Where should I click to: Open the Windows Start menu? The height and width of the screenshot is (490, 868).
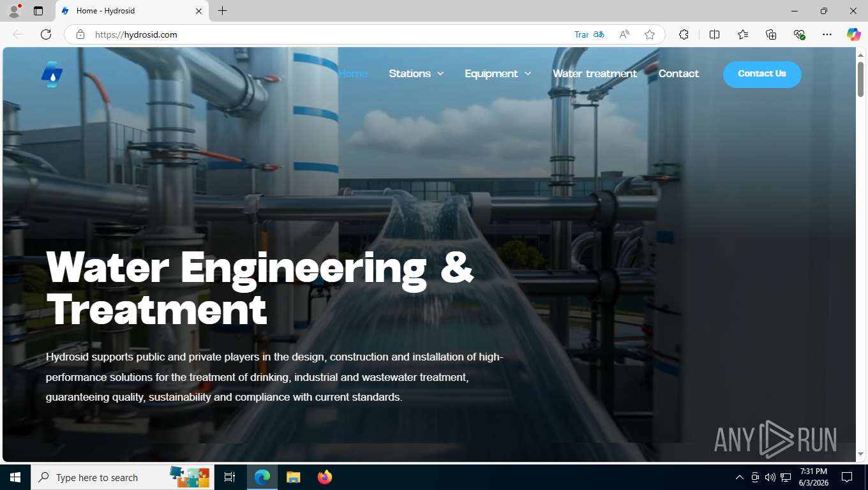pos(15,477)
